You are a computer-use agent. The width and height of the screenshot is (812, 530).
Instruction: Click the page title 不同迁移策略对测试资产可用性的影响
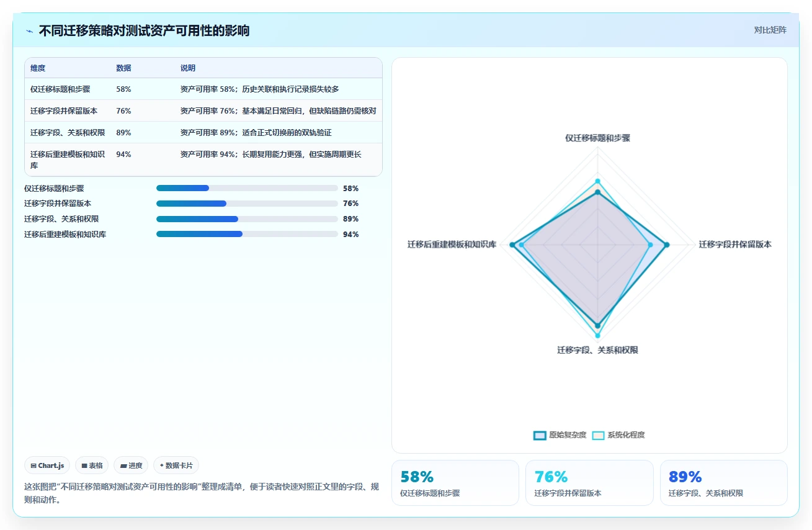(x=144, y=30)
